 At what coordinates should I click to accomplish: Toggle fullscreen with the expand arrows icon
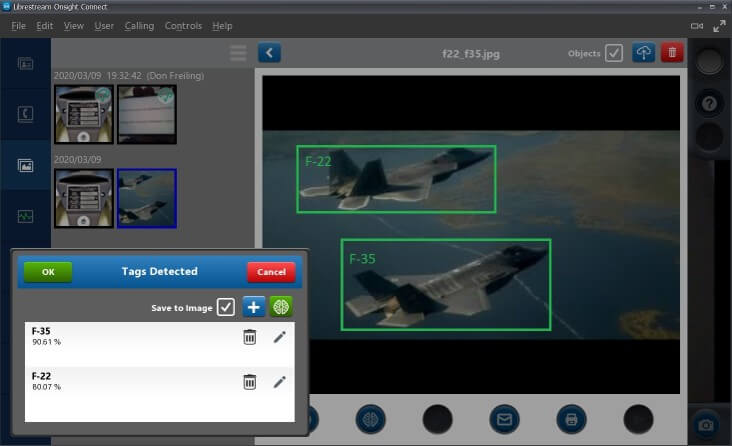[x=719, y=26]
